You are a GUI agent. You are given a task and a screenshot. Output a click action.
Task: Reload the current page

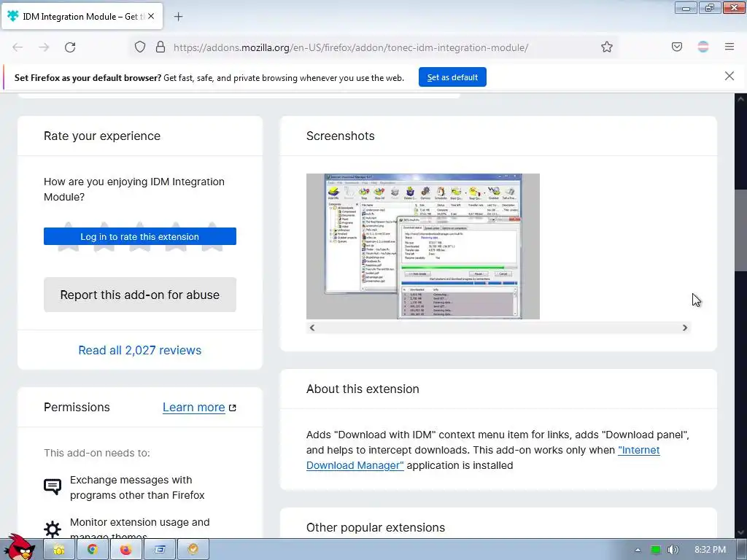point(70,47)
